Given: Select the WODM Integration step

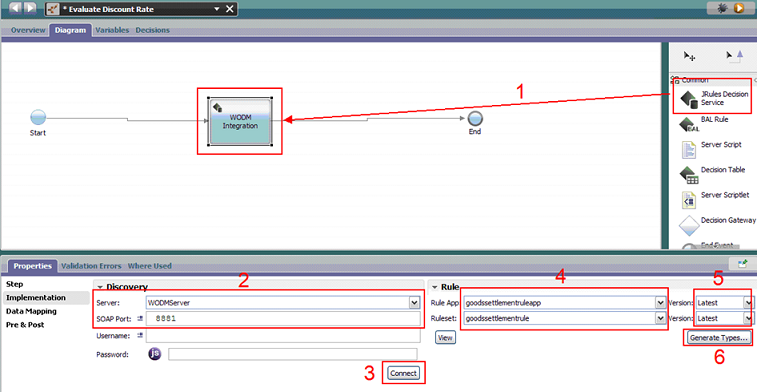Looking at the screenshot, I should pos(239,121).
